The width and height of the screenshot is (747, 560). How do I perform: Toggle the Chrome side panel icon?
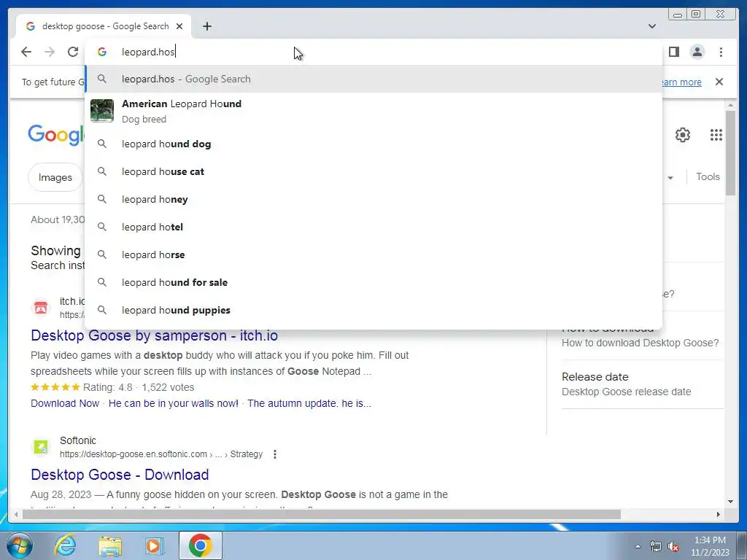tap(673, 52)
